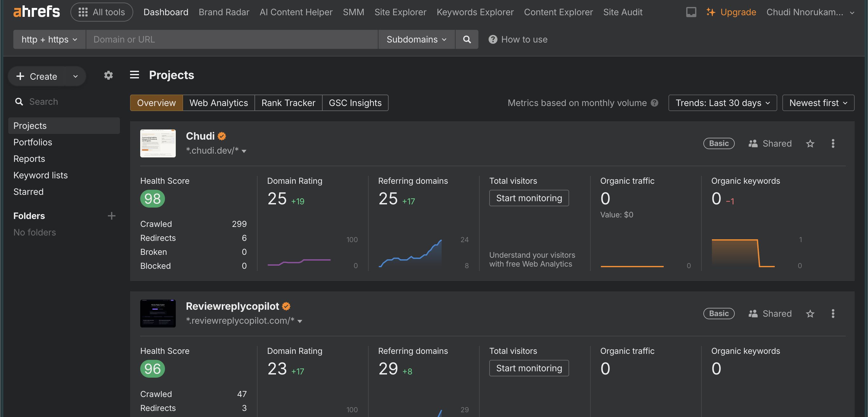Open the Reviewreplycopilot site thumbnail
The height and width of the screenshot is (417, 868).
[x=158, y=314]
